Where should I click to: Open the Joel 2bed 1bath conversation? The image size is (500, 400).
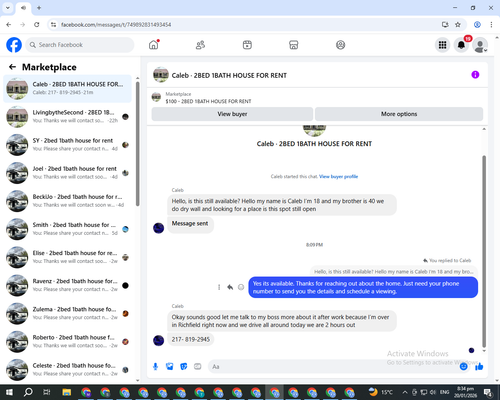pos(67,173)
